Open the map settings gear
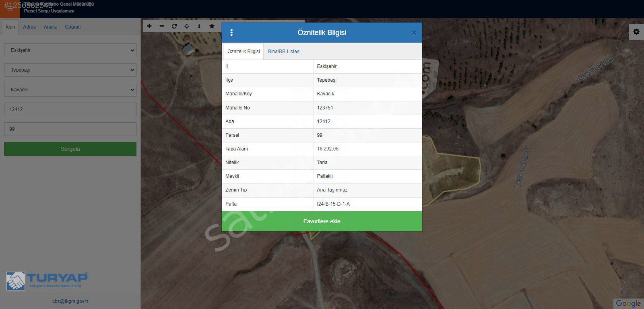 pos(636,32)
